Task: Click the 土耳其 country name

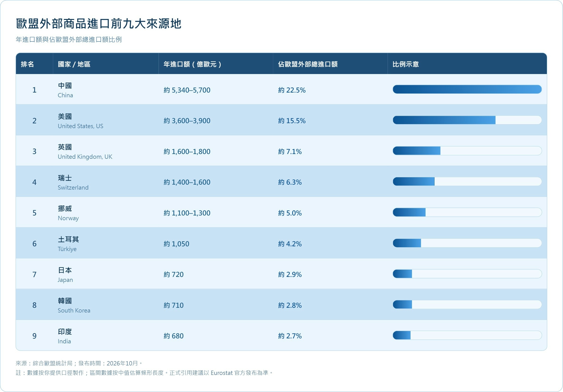Action: [x=68, y=239]
